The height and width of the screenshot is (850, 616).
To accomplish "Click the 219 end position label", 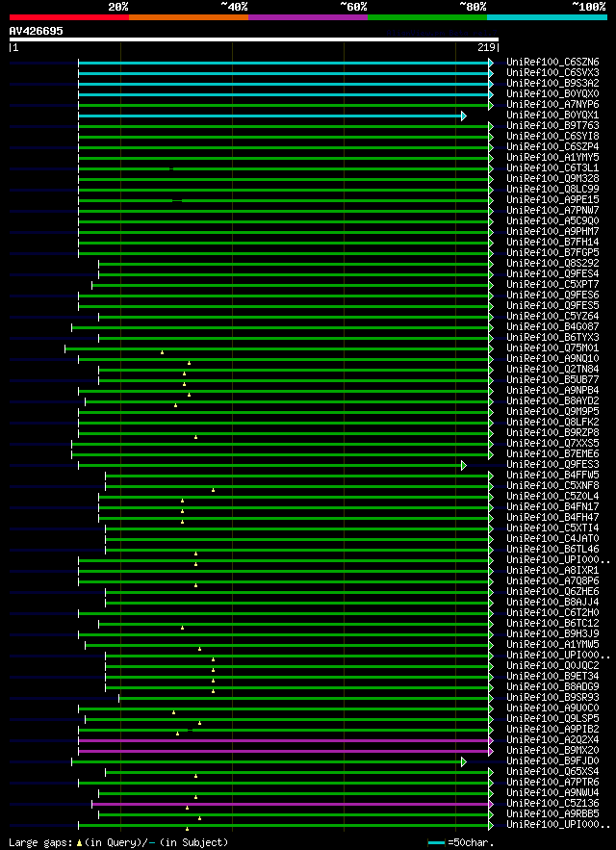I will click(487, 48).
